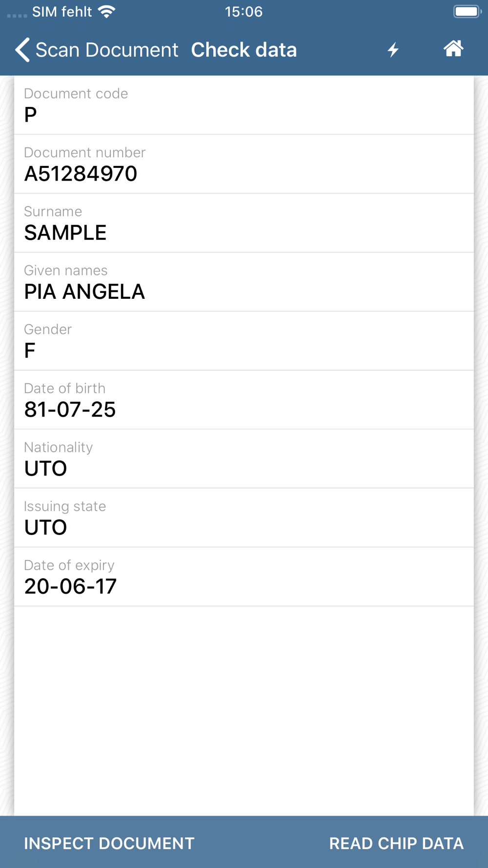Tap the flash lightning bolt icon

coord(393,50)
